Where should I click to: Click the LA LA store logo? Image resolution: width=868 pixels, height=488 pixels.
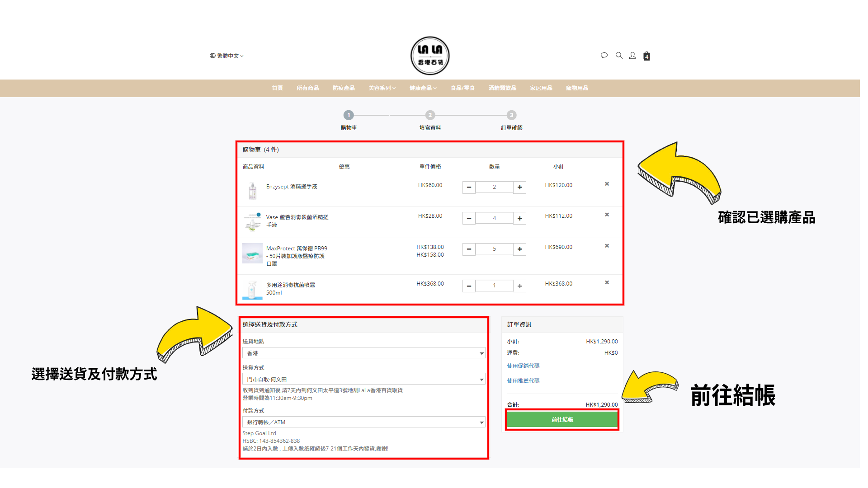429,56
